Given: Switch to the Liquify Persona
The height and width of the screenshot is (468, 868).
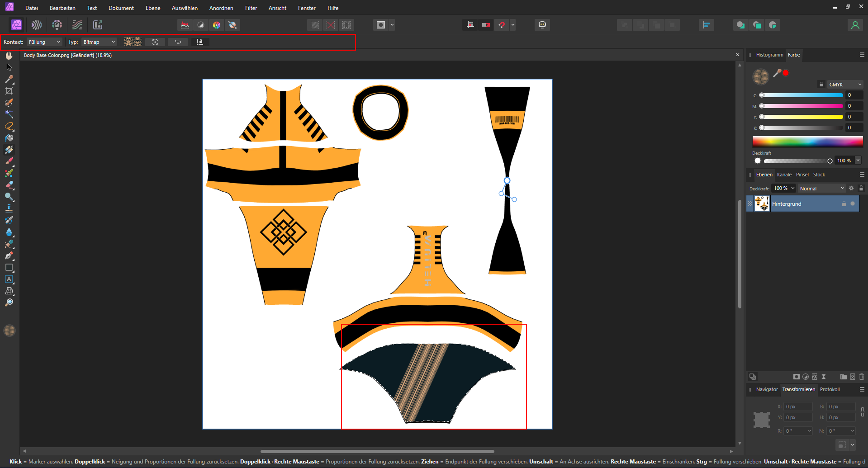Looking at the screenshot, I should [x=37, y=25].
